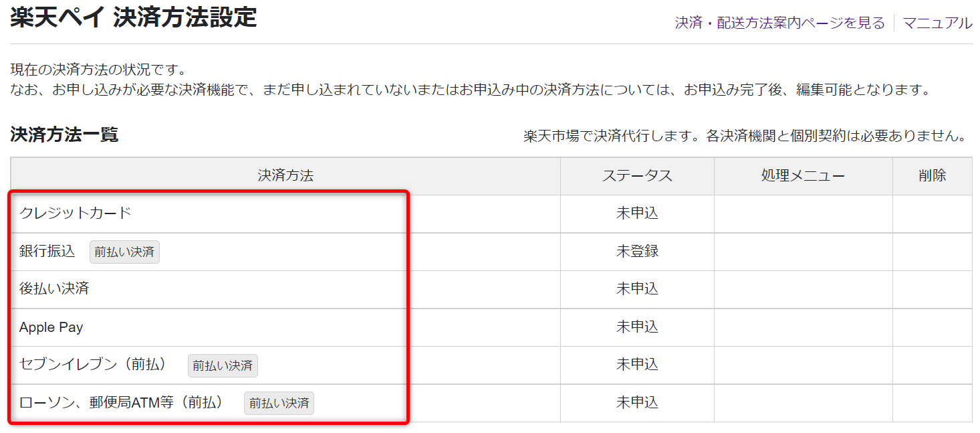
Task: Click the 処理メニュー column header
Action: click(x=803, y=176)
